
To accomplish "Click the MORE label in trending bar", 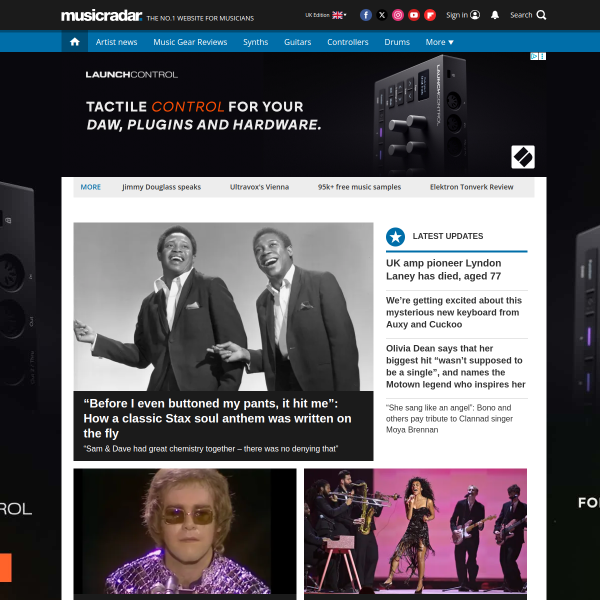I will click(x=90, y=187).
